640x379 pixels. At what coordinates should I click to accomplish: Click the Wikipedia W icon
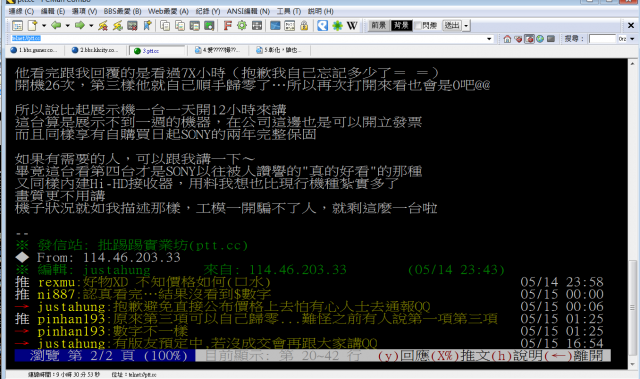pyautogui.click(x=352, y=26)
